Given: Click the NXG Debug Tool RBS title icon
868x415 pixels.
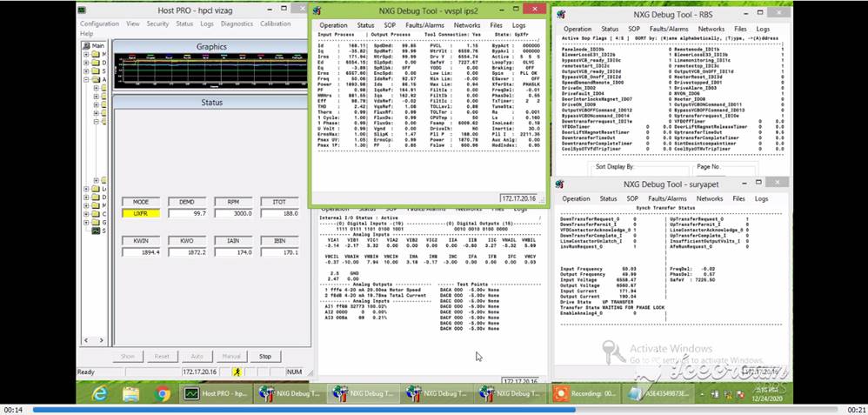Looking at the screenshot, I should coord(559,15).
